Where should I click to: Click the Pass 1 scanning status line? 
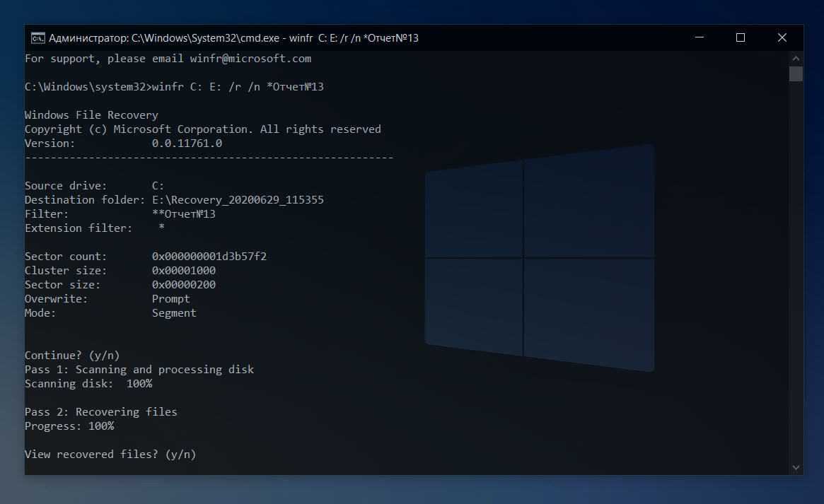click(x=139, y=370)
